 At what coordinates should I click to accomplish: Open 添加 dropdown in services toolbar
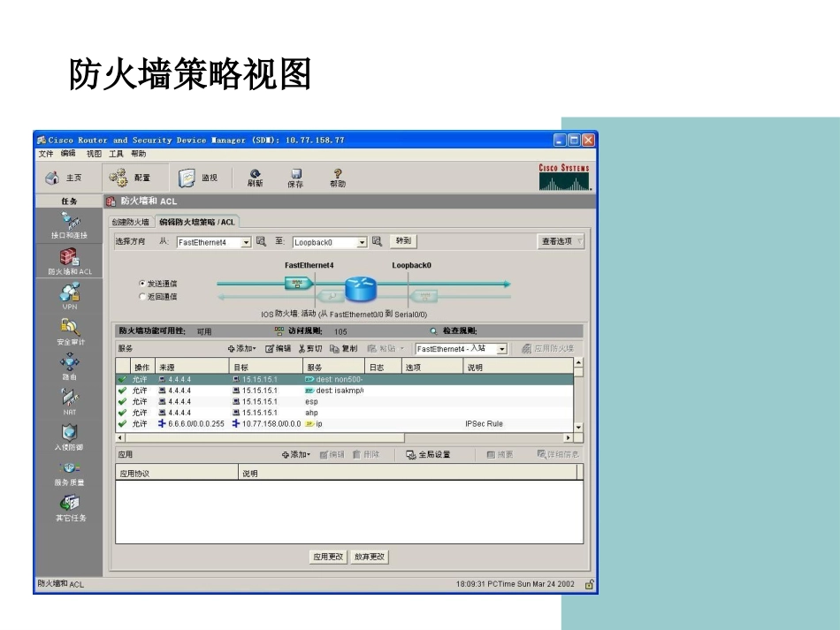241,348
